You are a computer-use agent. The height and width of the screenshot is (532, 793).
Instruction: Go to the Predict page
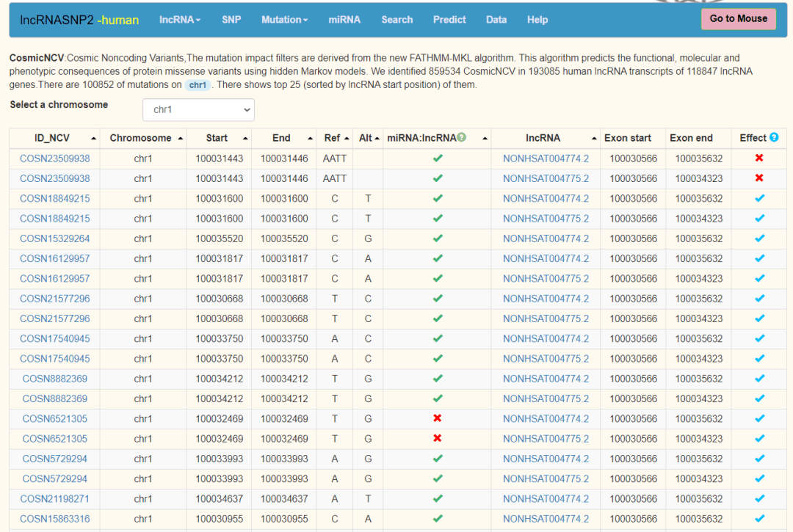(449, 20)
